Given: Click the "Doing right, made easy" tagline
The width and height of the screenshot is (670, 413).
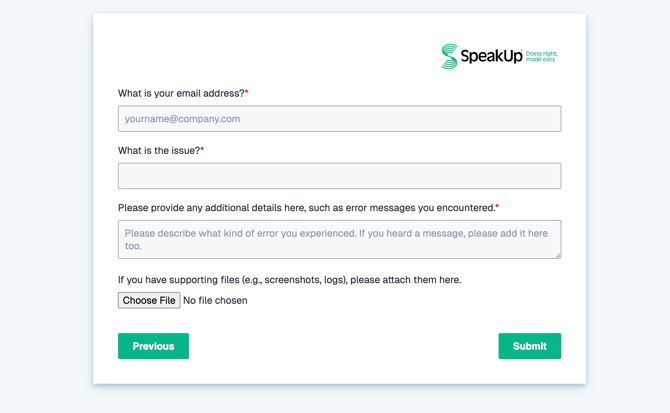Looking at the screenshot, I should pos(541,57).
